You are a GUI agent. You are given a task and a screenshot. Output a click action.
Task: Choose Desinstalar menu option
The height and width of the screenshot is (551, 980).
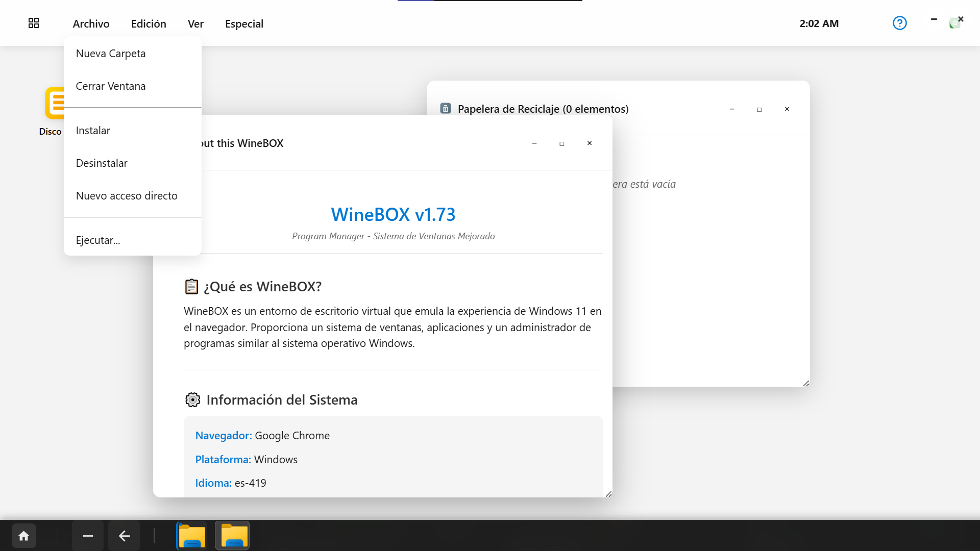point(102,163)
